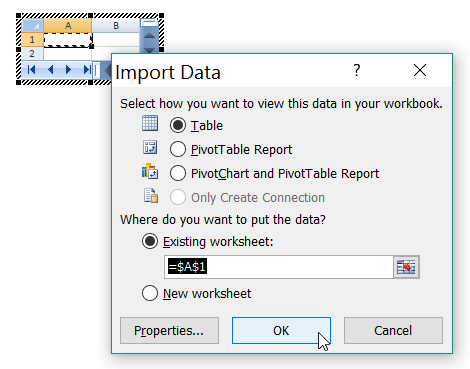Click the question mark help icon

pos(357,70)
